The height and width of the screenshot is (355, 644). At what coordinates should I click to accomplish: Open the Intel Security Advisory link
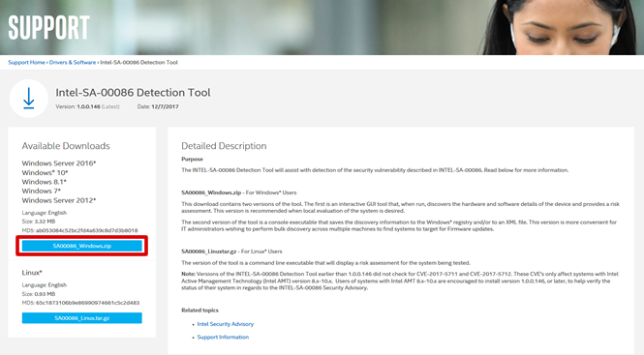point(225,324)
